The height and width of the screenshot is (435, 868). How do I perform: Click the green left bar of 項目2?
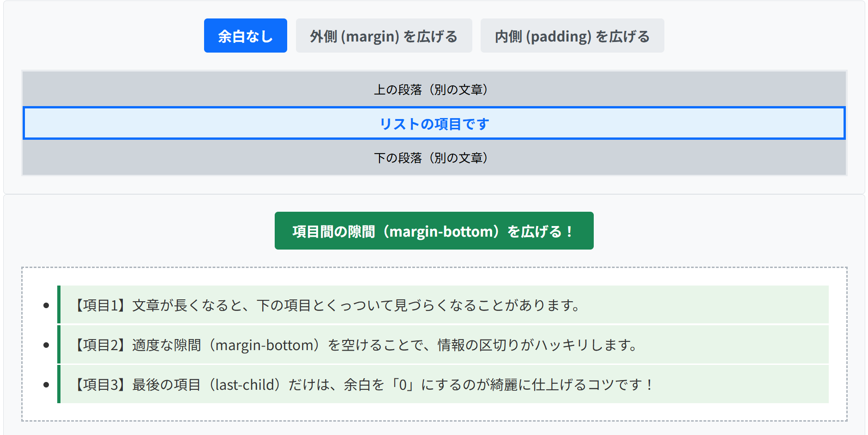point(59,345)
